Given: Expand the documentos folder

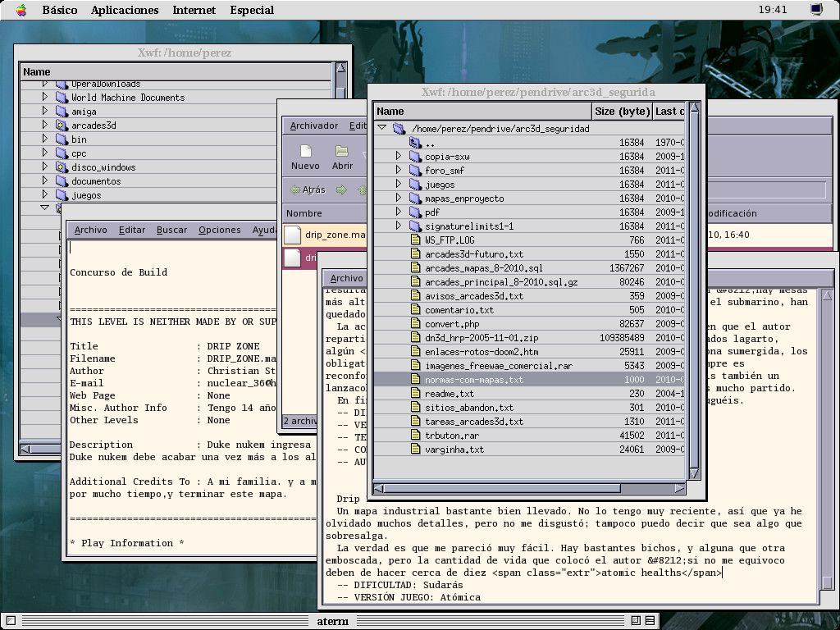Looking at the screenshot, I should coord(45,180).
